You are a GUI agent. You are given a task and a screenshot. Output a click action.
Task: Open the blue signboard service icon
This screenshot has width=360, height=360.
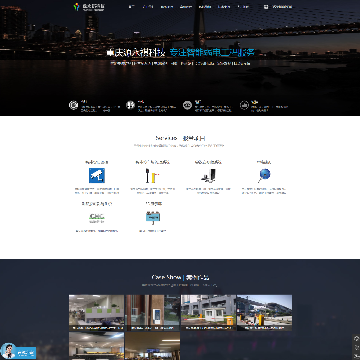[153, 217]
